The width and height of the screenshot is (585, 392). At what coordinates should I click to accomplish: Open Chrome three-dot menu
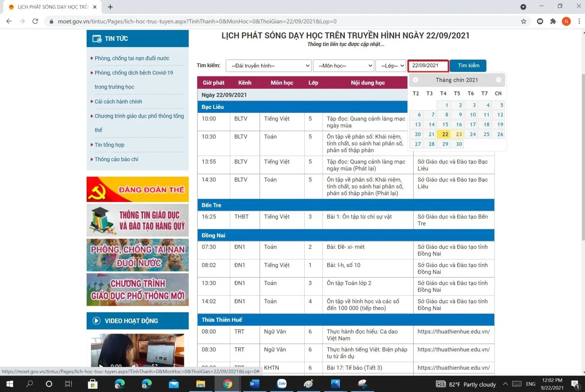(x=579, y=21)
